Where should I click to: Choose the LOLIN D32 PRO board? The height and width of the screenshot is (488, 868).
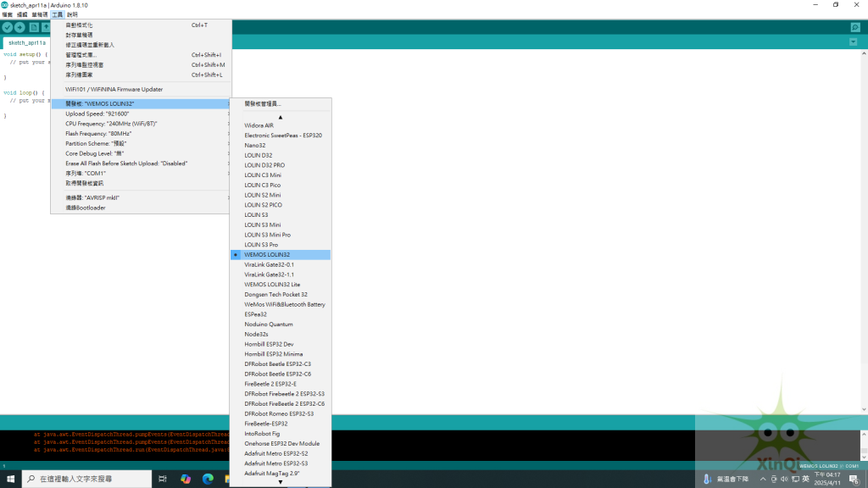point(281,165)
